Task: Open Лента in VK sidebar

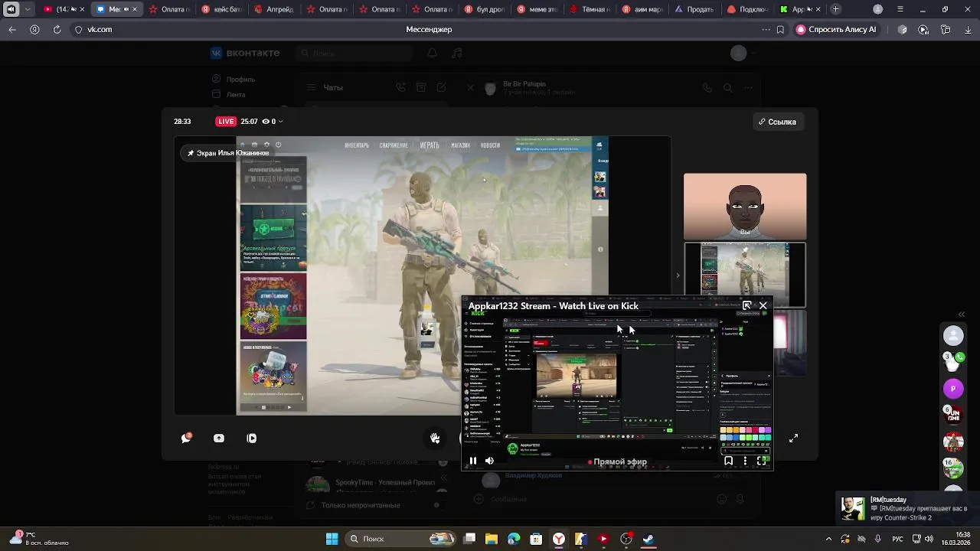Action: click(x=228, y=94)
